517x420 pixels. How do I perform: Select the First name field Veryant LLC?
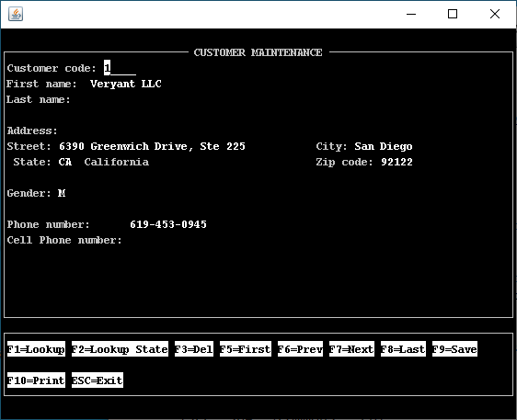pyautogui.click(x=126, y=84)
